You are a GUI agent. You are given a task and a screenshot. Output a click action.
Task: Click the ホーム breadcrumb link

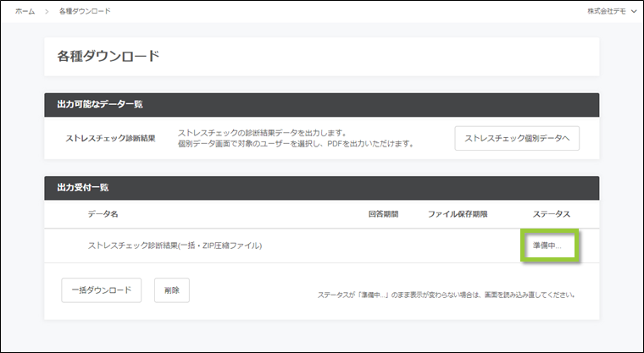coord(26,11)
